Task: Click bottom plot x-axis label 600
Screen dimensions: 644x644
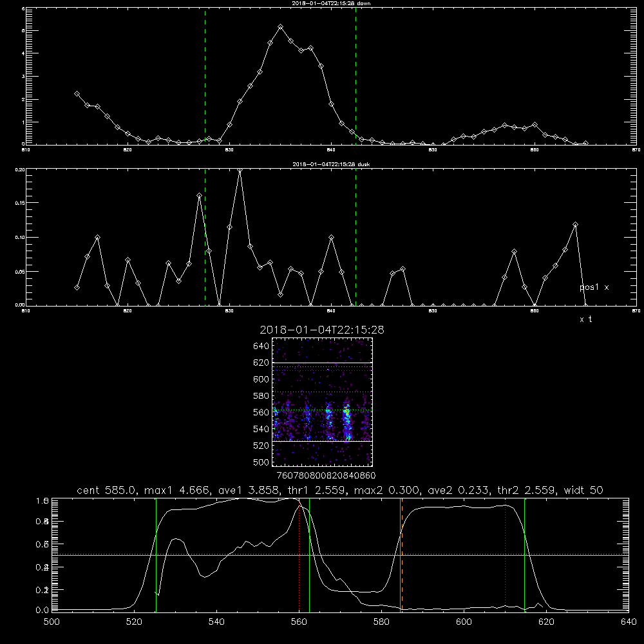Action: pos(464,622)
